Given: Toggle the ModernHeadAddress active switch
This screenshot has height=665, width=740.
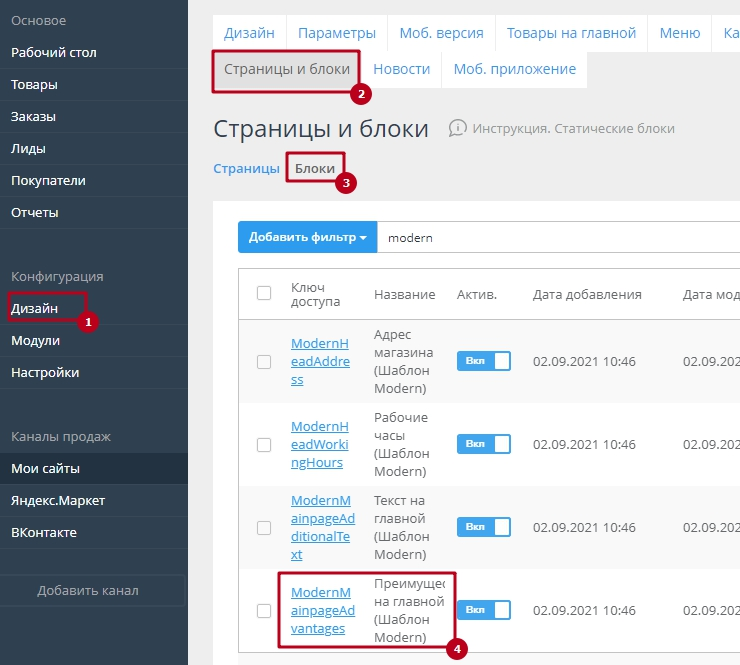Looking at the screenshot, I should coord(484,361).
